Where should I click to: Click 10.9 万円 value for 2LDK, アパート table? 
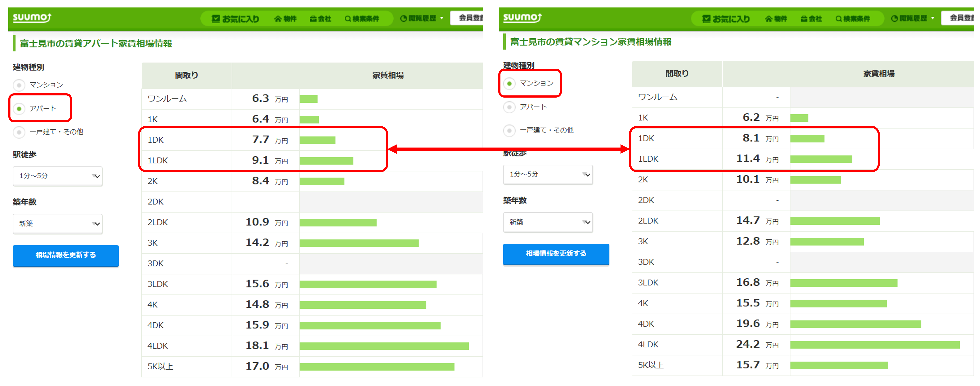pyautogui.click(x=267, y=222)
